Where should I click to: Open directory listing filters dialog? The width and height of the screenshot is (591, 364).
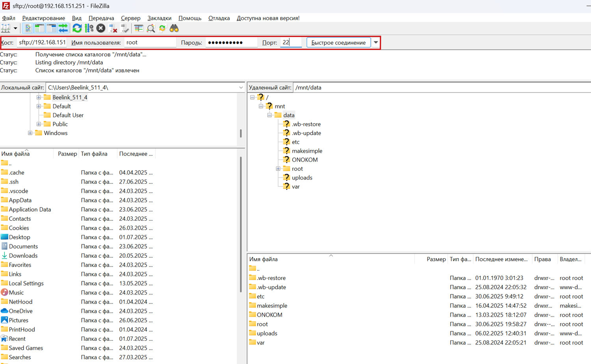(139, 28)
